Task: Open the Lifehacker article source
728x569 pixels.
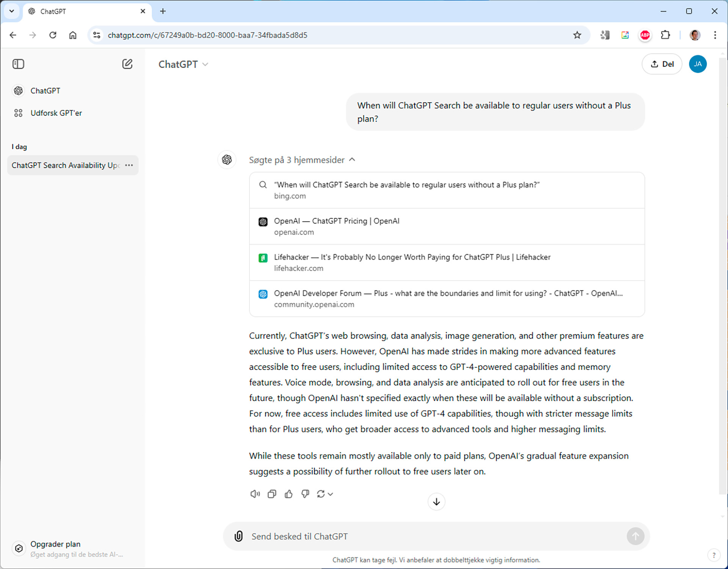Action: [447, 262]
